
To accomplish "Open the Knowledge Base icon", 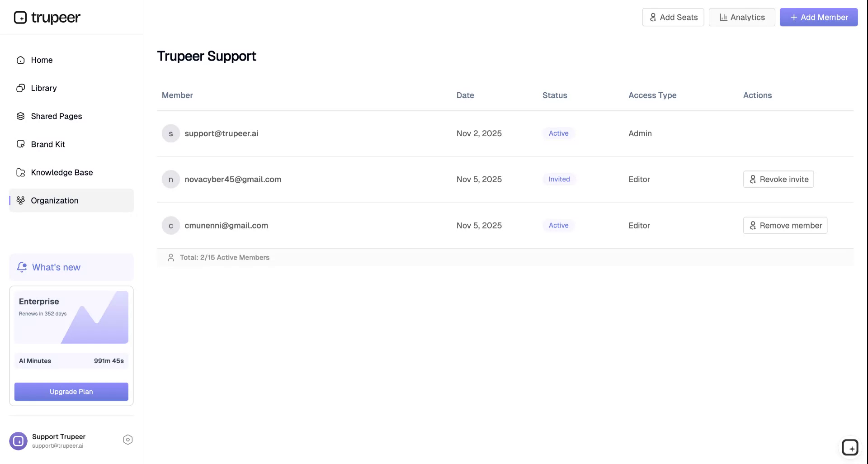I will click(x=20, y=172).
